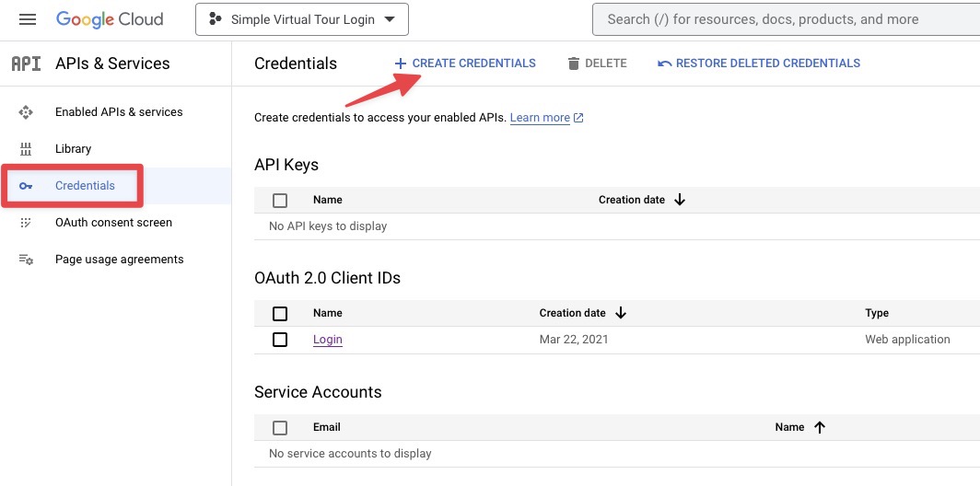Click the Mar 22, 2021 date cell
Image resolution: width=980 pixels, height=486 pixels.
click(574, 340)
